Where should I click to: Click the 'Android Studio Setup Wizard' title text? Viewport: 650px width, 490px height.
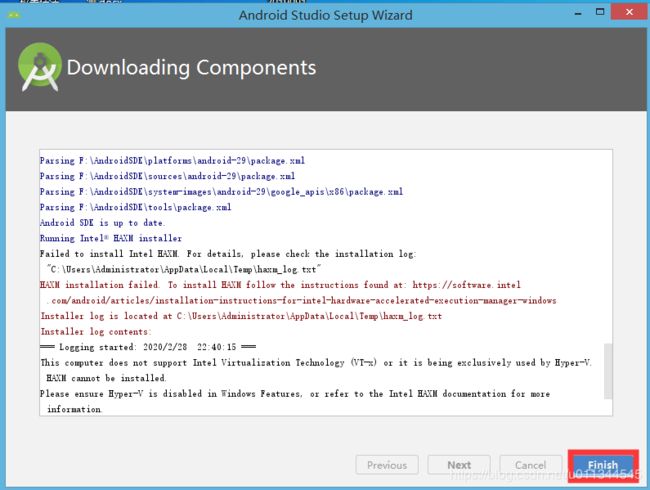pos(325,15)
